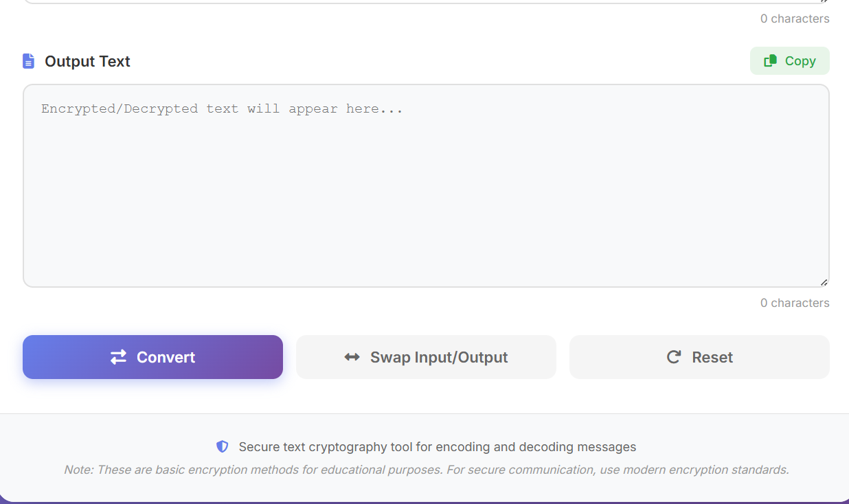Screen dimensions: 849x504
Task: Reset the cryptography tool
Action: (699, 357)
